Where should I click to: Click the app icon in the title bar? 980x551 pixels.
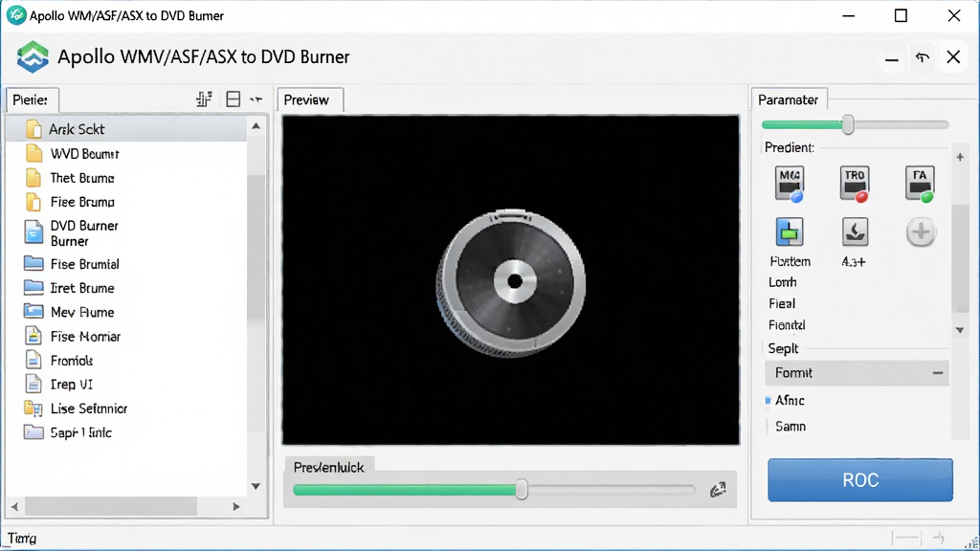[15, 15]
